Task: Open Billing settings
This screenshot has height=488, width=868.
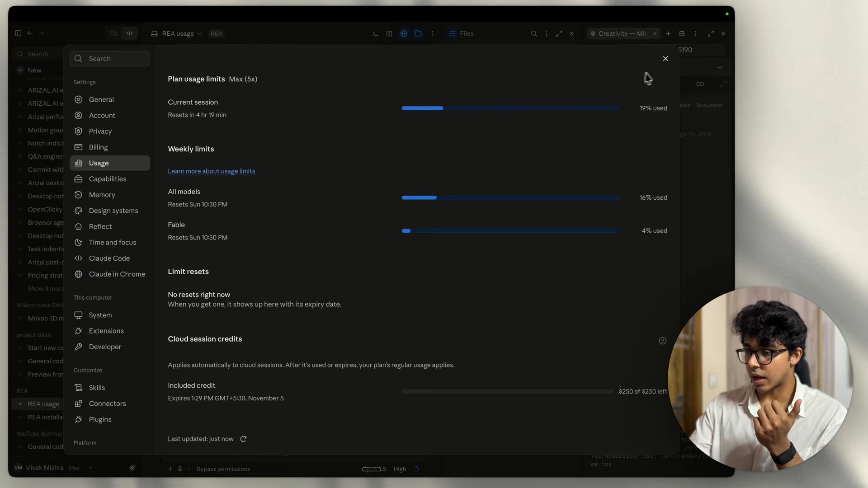Action: click(x=109, y=147)
